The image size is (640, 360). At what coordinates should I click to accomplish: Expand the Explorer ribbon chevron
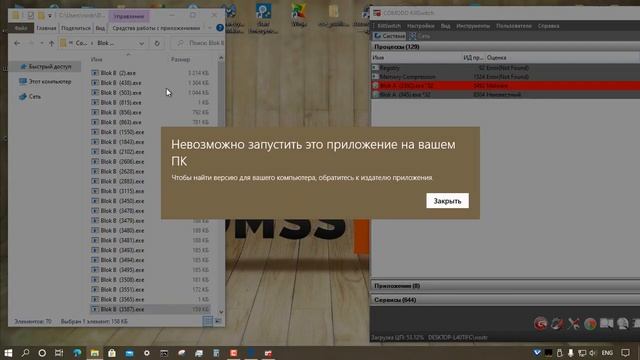209,28
